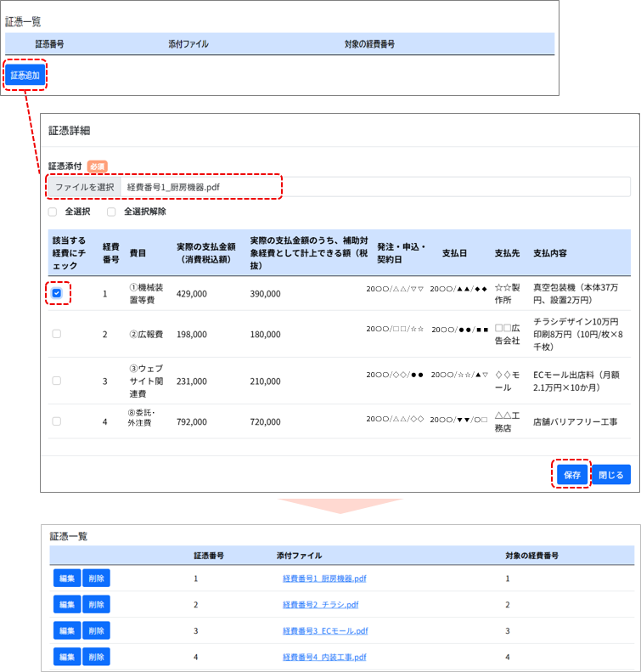Viewport: 641px width, 672px height.
Task: Delete voucher number 4 with 削除
Action: click(96, 658)
